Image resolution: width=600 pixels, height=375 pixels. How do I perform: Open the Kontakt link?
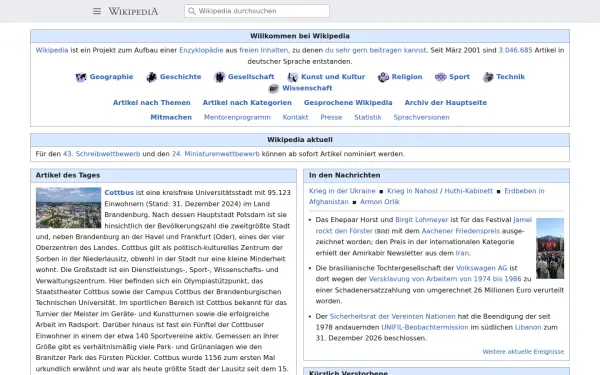295,117
